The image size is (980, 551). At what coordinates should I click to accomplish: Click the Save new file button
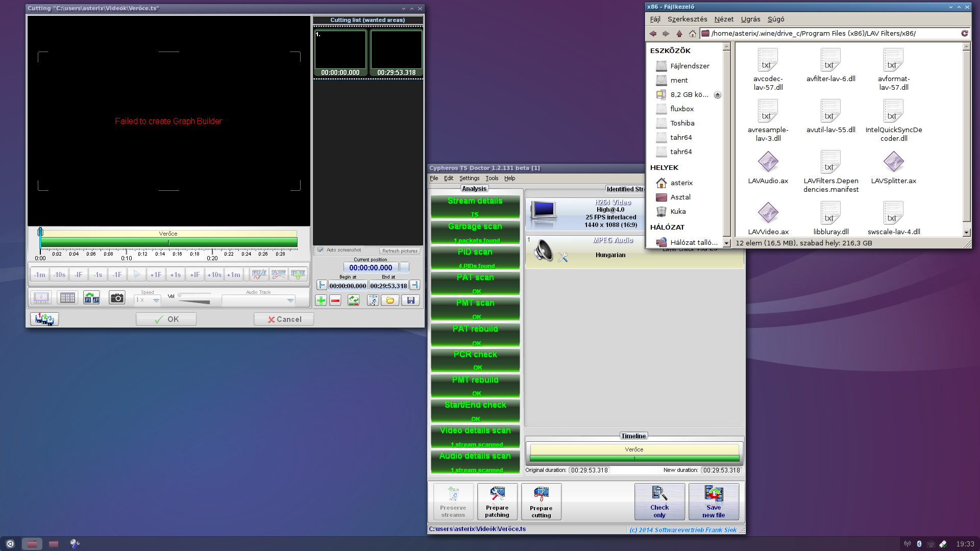[x=714, y=502]
